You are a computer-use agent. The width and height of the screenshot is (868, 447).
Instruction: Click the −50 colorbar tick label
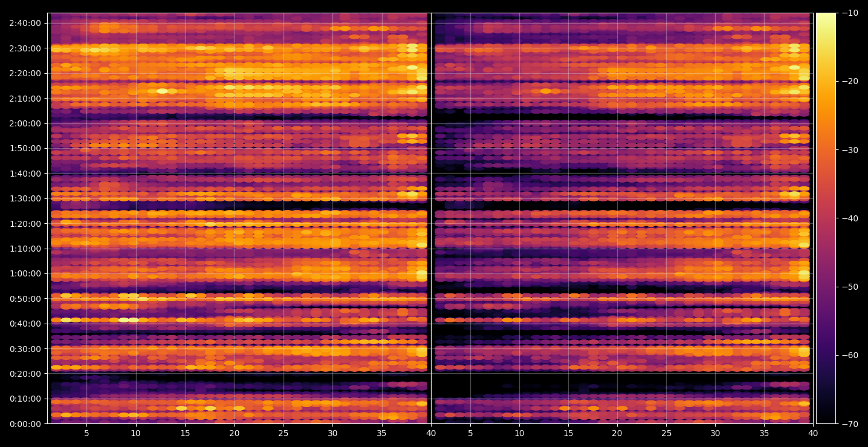pos(849,286)
